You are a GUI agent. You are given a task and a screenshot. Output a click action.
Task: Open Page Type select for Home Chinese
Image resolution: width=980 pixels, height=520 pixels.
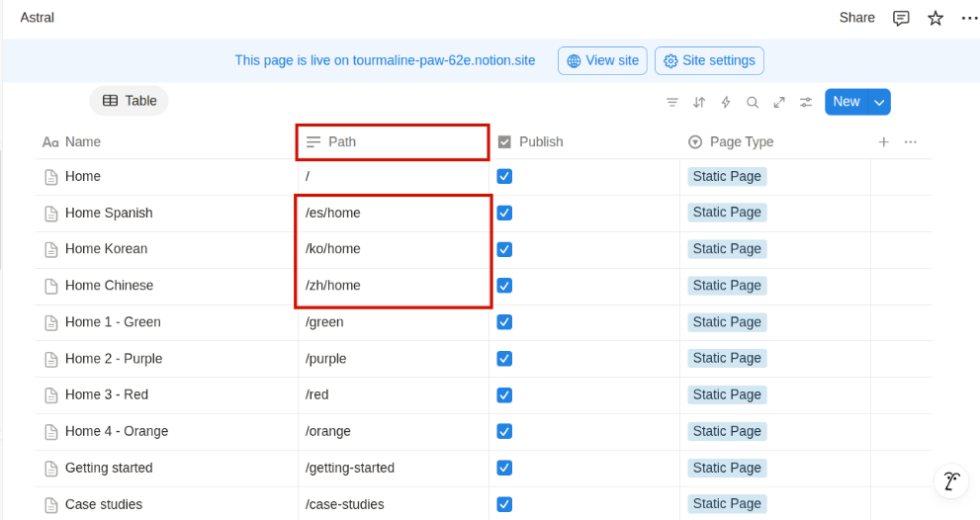[727, 286]
